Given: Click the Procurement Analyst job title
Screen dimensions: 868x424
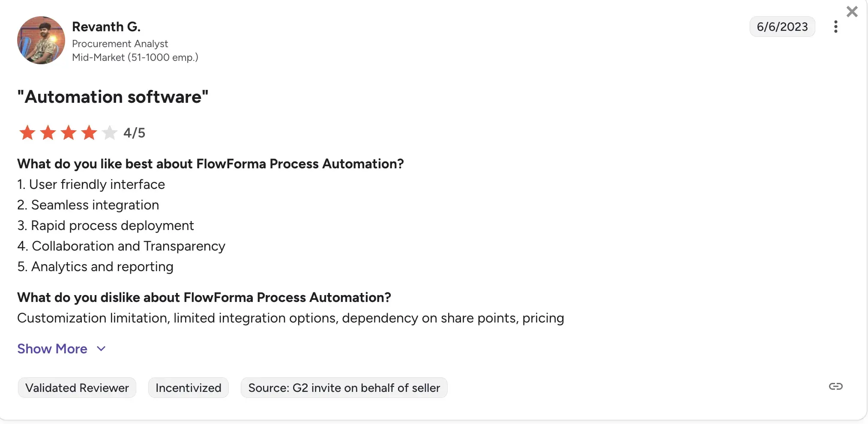Looking at the screenshot, I should pos(120,44).
